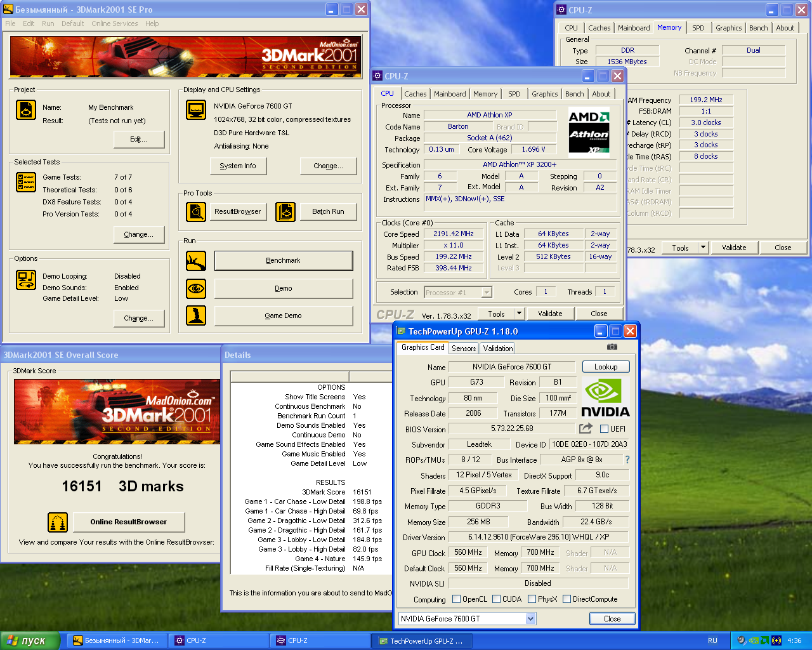The width and height of the screenshot is (812, 650).
Task: Click the System Info button
Action: point(238,166)
